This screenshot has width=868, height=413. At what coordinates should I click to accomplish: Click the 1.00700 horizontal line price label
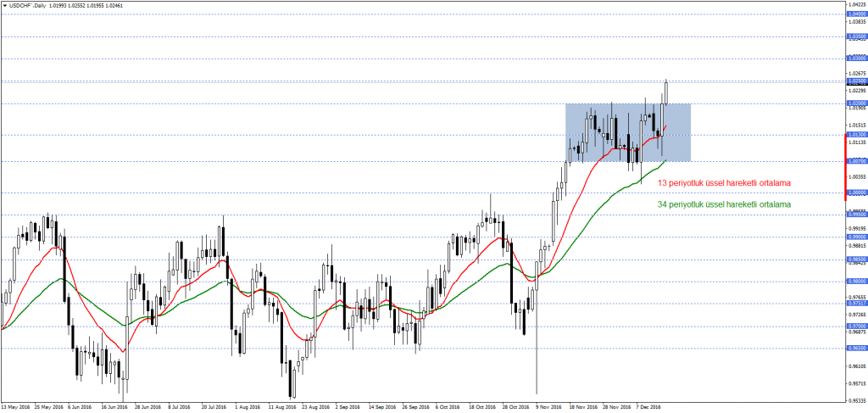click(x=857, y=161)
